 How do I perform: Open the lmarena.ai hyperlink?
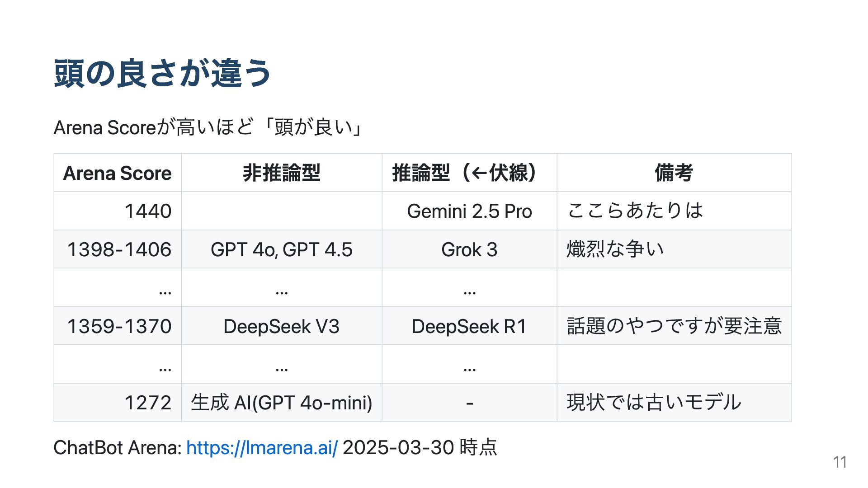(262, 448)
